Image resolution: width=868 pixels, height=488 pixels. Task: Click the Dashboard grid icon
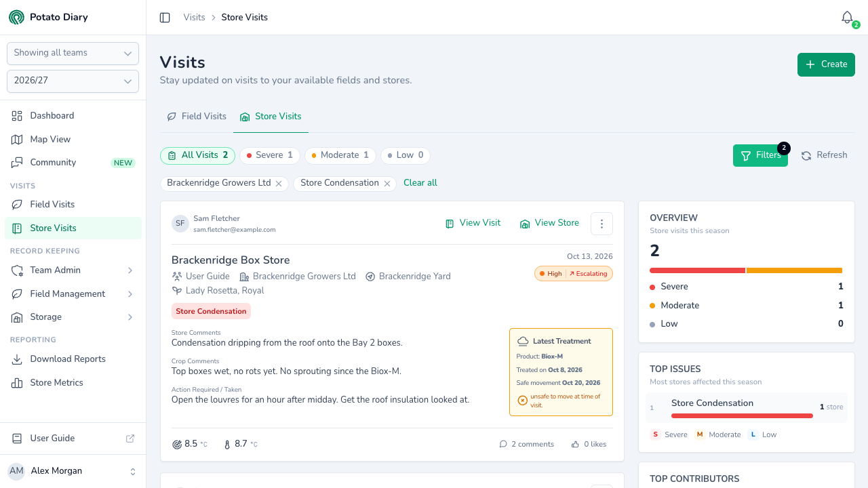click(x=17, y=116)
